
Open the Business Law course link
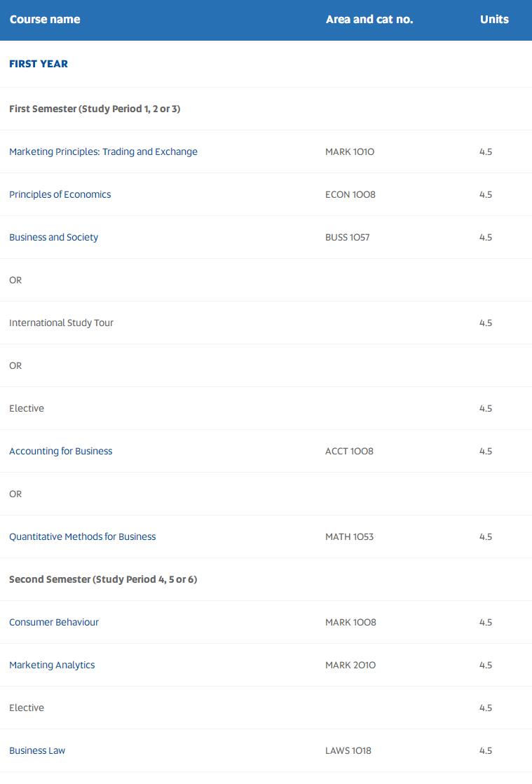coord(37,750)
